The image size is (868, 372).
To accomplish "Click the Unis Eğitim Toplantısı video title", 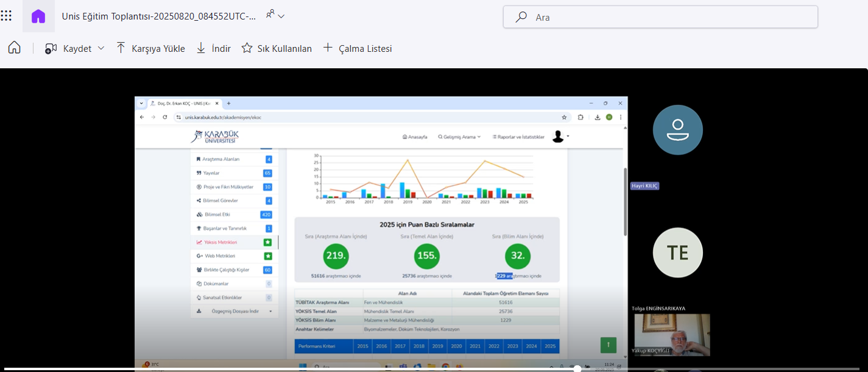I will tap(158, 16).
